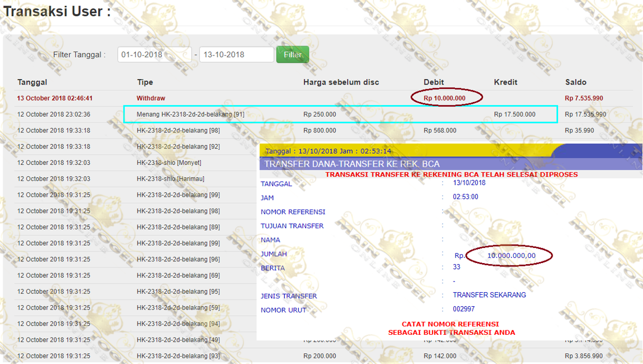Click the Debit column header
The width and height of the screenshot is (643, 364).
pos(434,82)
